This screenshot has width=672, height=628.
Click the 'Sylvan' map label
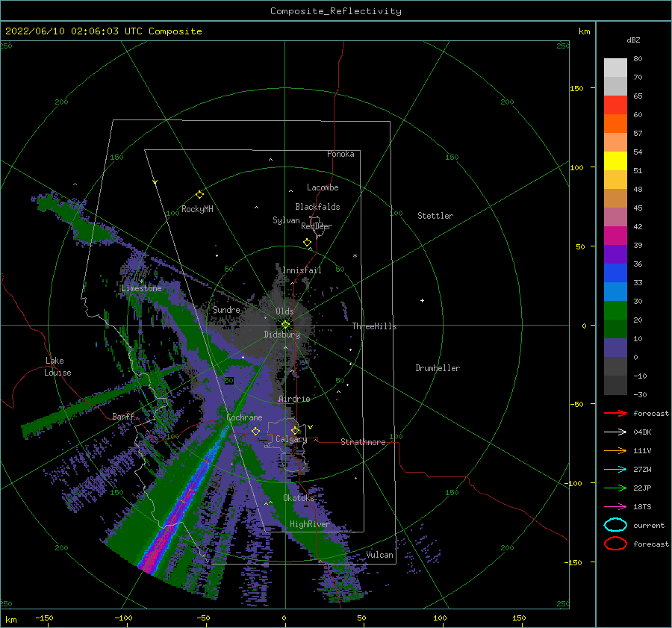(x=286, y=220)
